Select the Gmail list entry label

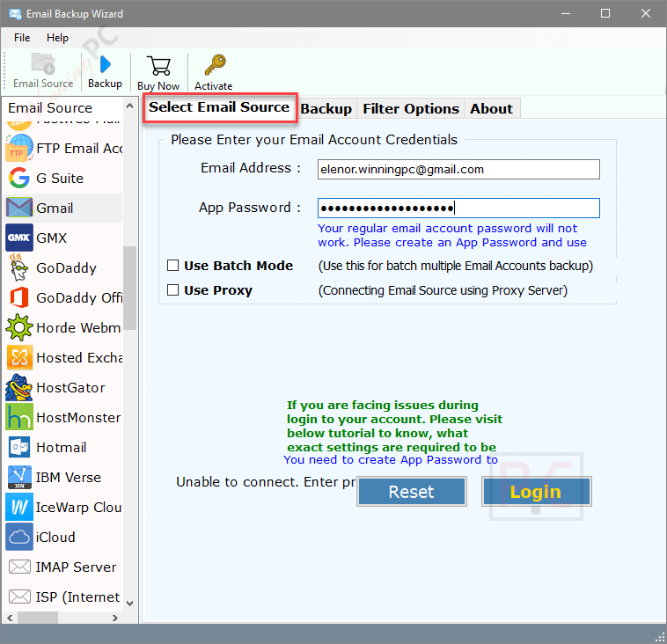(x=55, y=208)
